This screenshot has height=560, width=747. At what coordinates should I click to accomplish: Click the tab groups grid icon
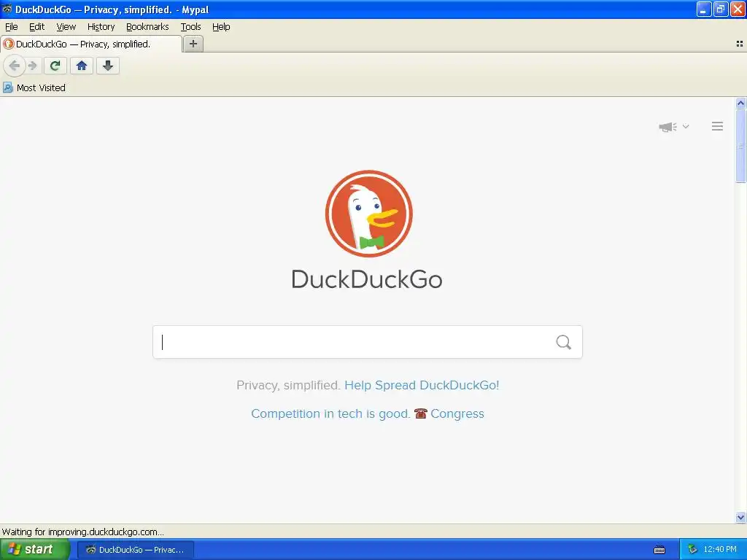tap(740, 44)
